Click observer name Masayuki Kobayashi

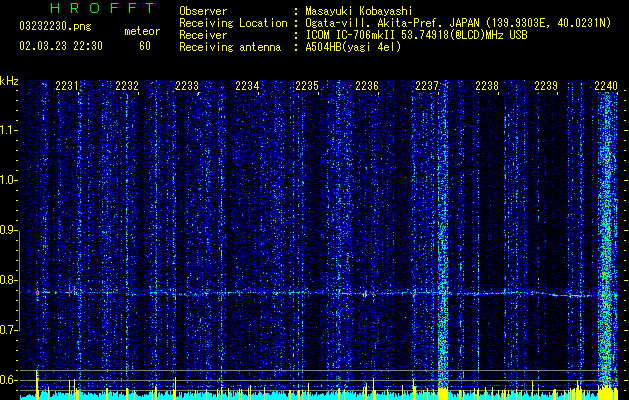coord(359,11)
